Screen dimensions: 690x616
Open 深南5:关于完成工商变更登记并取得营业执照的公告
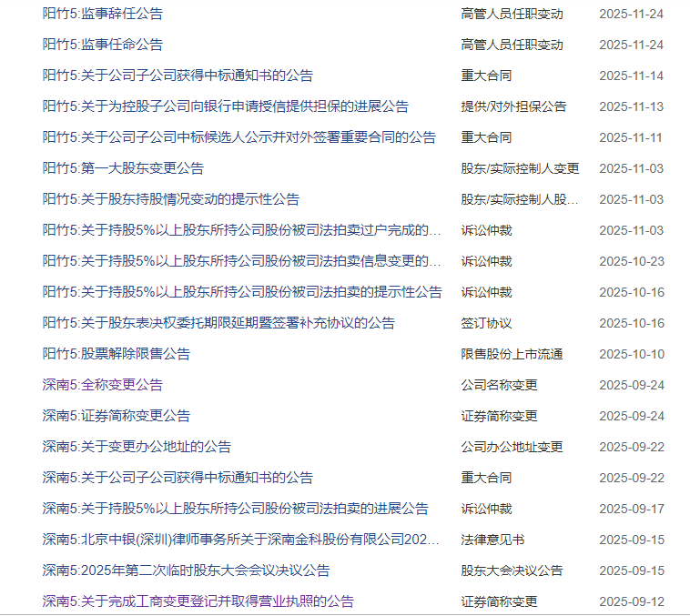(x=198, y=601)
